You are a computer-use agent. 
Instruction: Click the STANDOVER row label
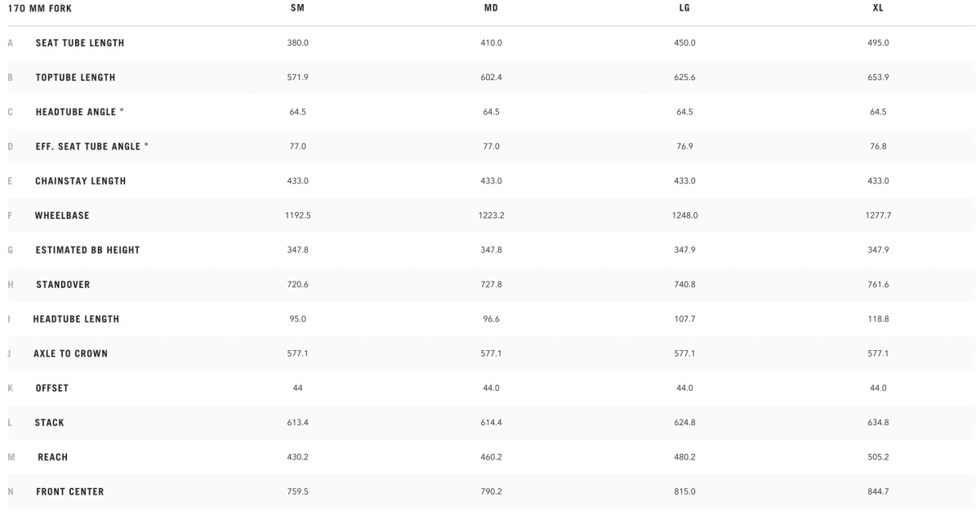tap(63, 285)
